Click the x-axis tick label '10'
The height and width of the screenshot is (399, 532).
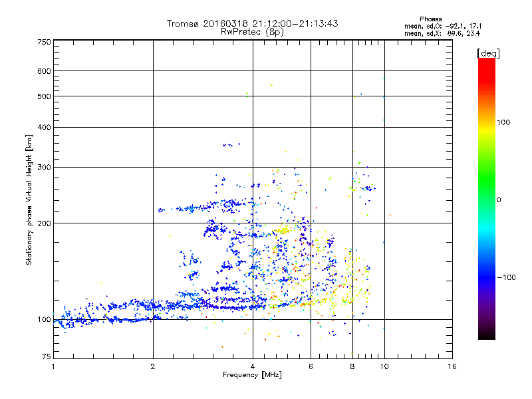coord(384,366)
